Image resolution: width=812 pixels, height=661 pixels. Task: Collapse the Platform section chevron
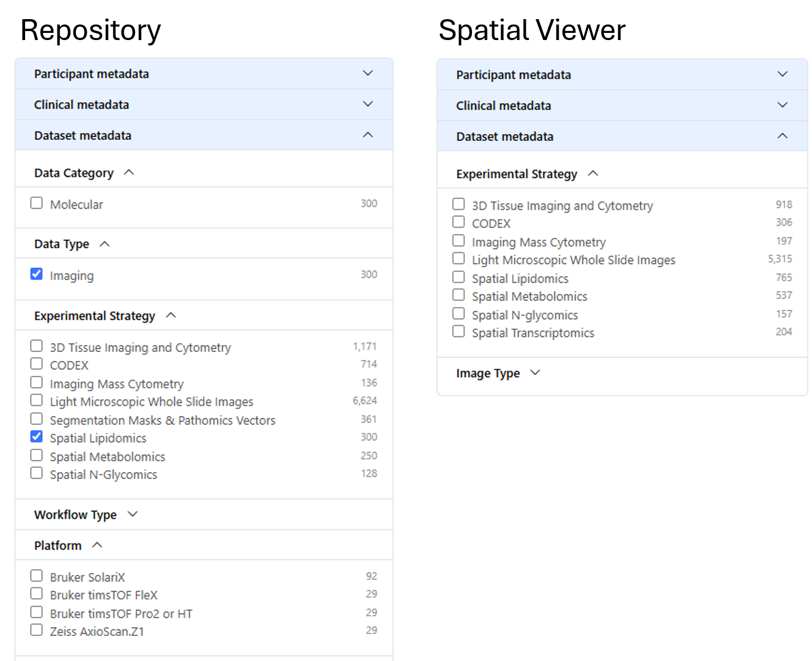97,545
